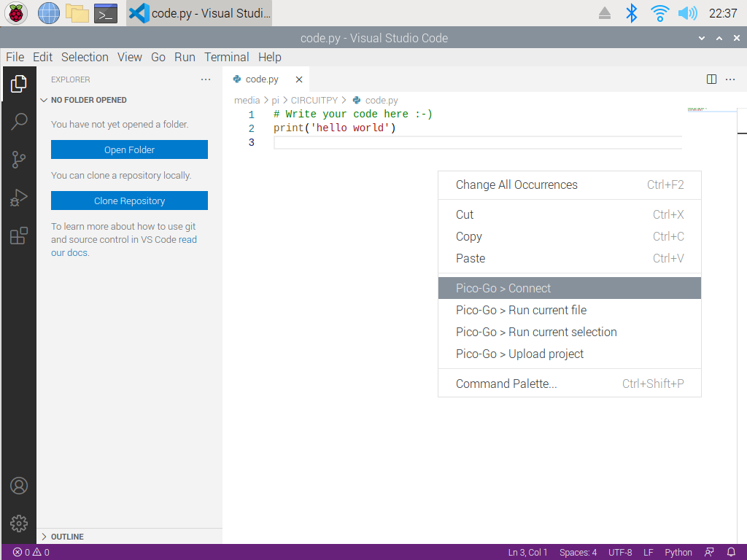Open the Run and Debug view

click(18, 198)
